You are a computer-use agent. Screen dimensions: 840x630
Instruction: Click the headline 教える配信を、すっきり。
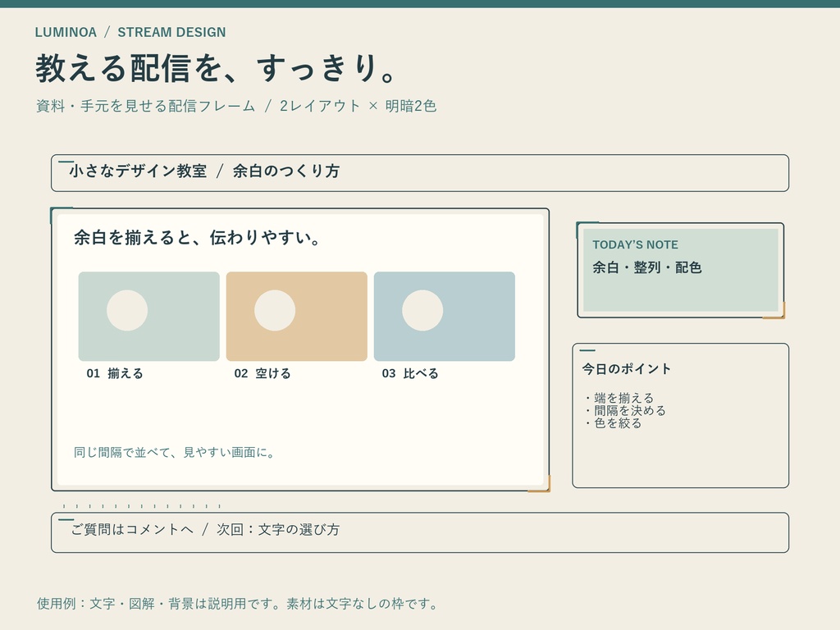tap(217, 69)
